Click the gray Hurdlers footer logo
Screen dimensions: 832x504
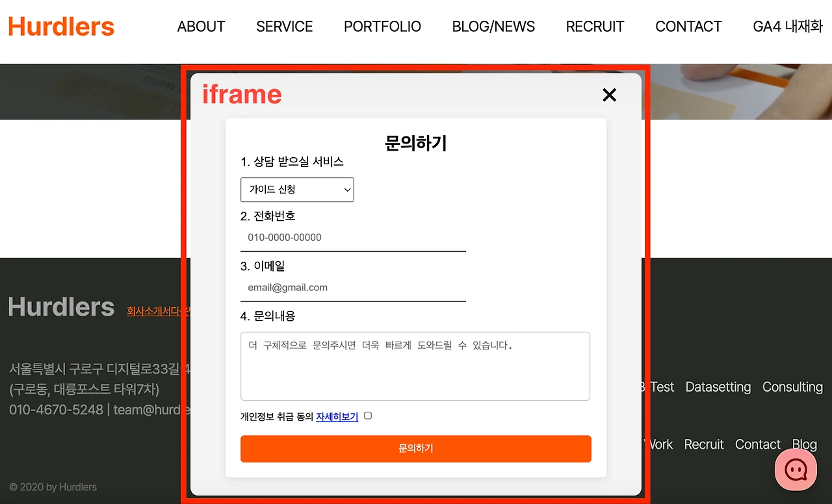pyautogui.click(x=61, y=307)
